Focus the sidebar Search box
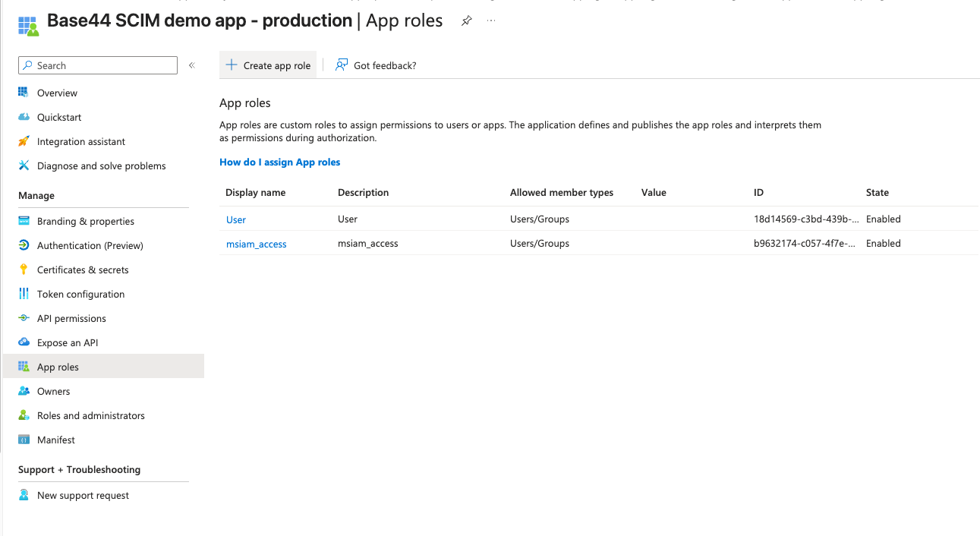This screenshot has width=980, height=536. pyautogui.click(x=98, y=65)
